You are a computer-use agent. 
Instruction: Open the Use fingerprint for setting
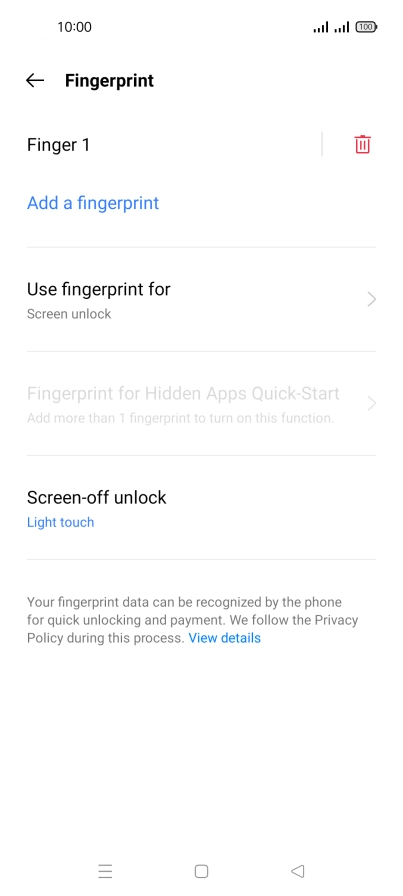coord(201,299)
